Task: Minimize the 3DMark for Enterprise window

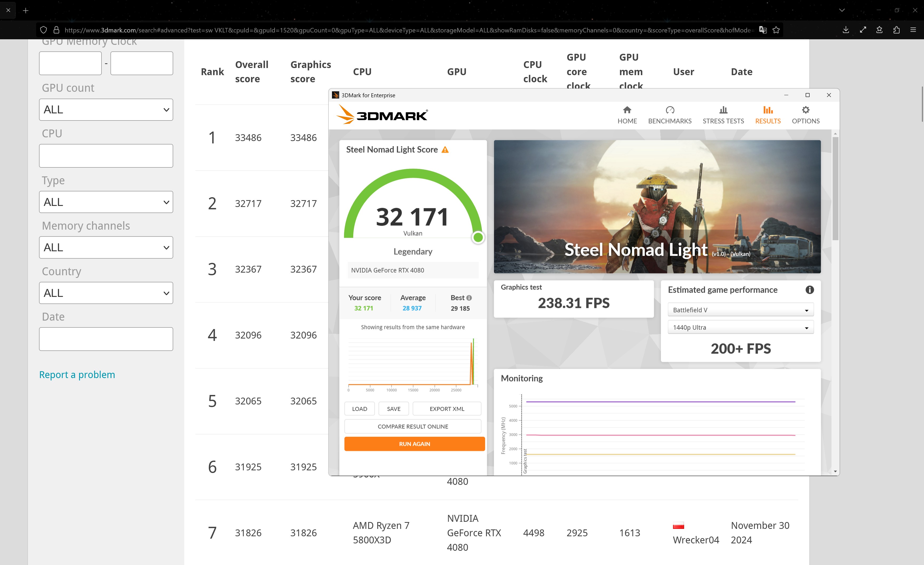Action: click(786, 95)
